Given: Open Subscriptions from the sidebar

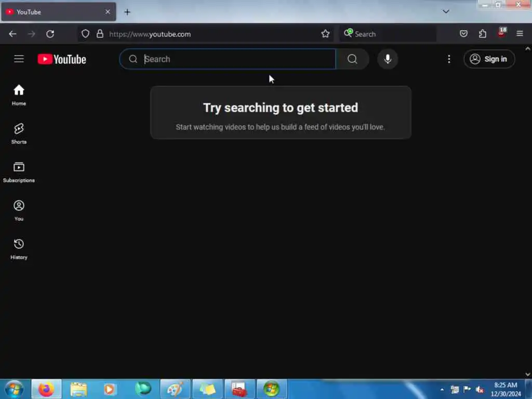Looking at the screenshot, I should point(19,172).
